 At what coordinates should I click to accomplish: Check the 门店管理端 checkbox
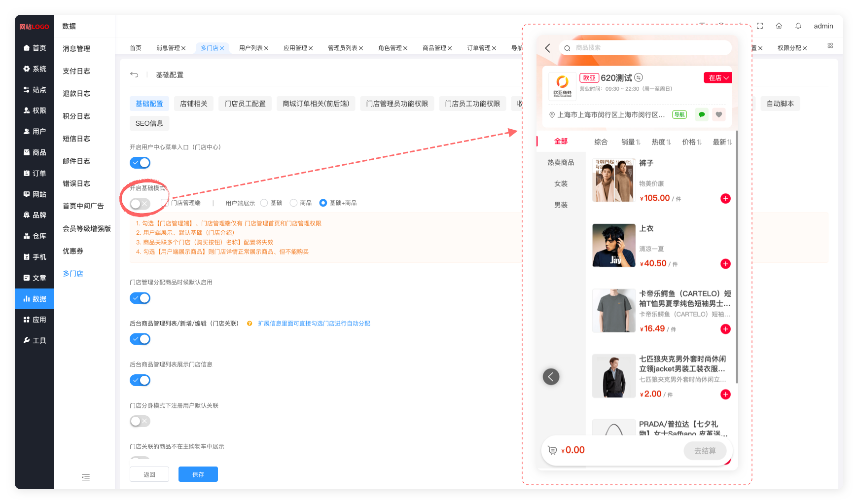165,203
